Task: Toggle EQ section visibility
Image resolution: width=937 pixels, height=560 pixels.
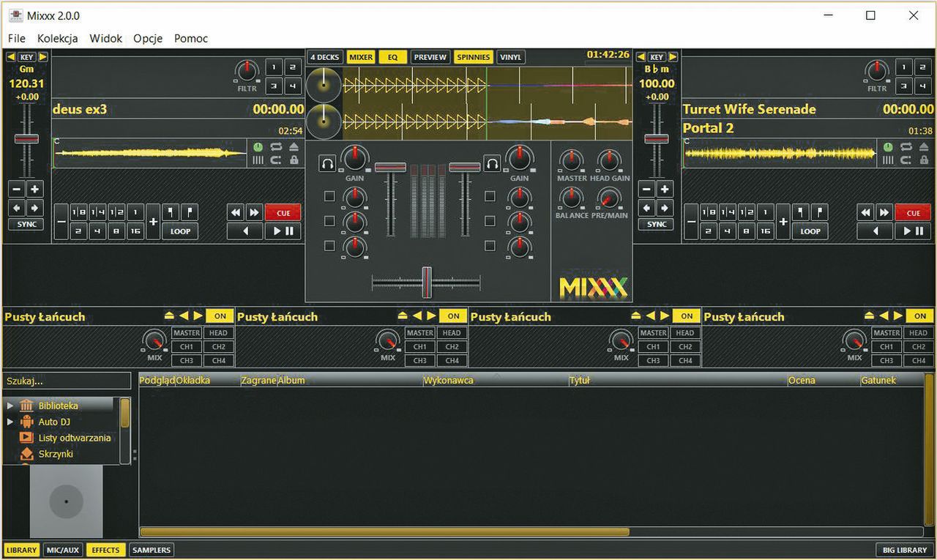Action: tap(392, 57)
